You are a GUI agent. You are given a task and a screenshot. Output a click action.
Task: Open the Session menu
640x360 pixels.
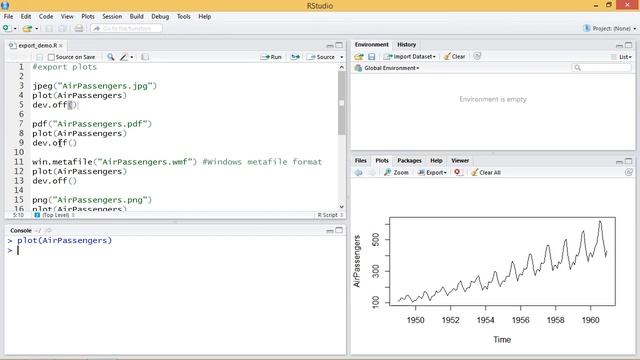pos(112,16)
